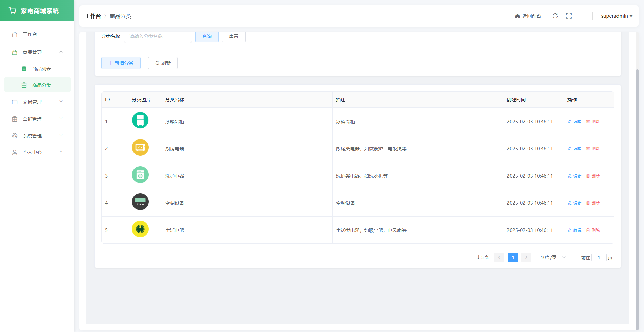Click the home icon for 返回前台
Screen dimensions: 644x332
point(517,16)
